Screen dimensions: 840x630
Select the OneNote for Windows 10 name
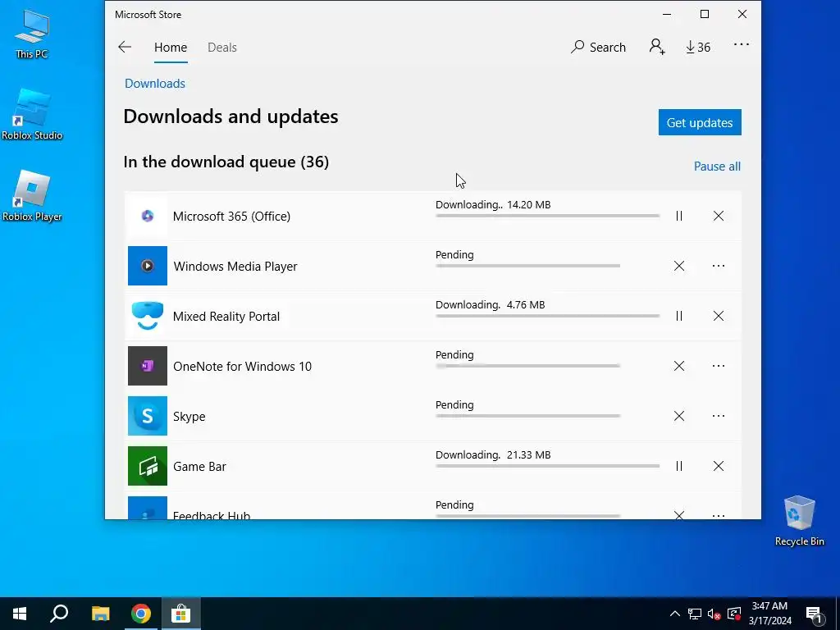coord(242,367)
